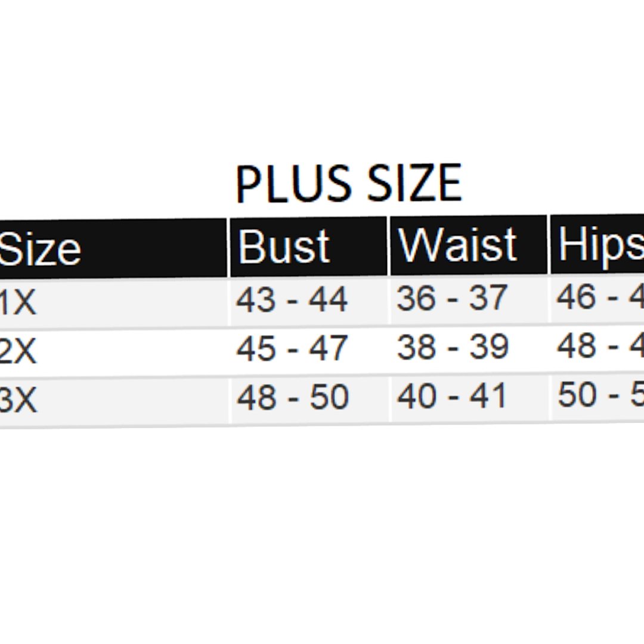
Task: Click the number 43 in 1X bust range
Action: click(255, 299)
